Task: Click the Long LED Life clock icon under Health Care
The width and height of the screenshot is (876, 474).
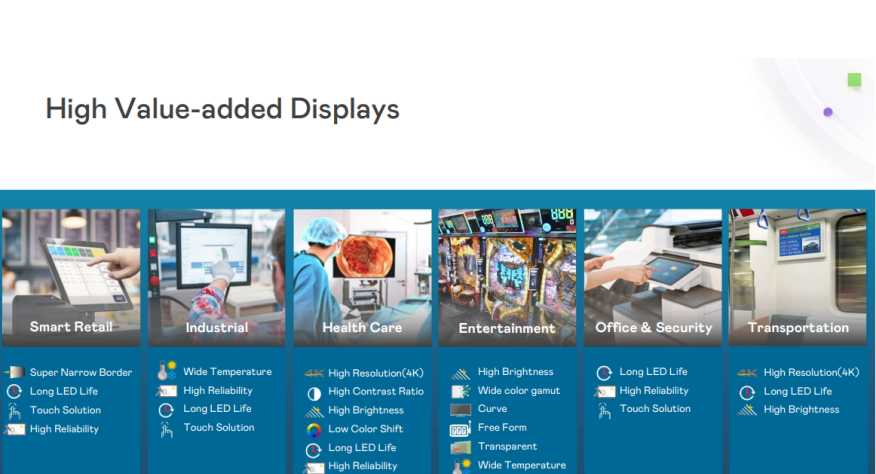Action: coord(313,449)
